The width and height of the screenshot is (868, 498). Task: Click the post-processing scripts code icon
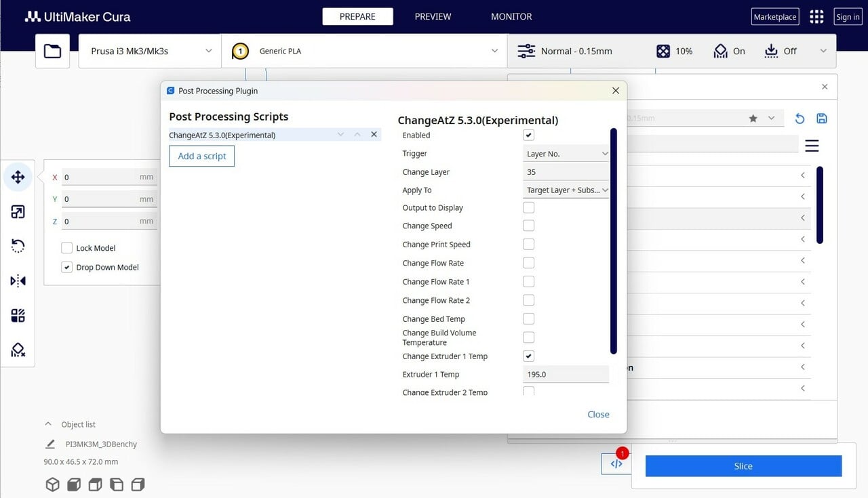tap(616, 464)
